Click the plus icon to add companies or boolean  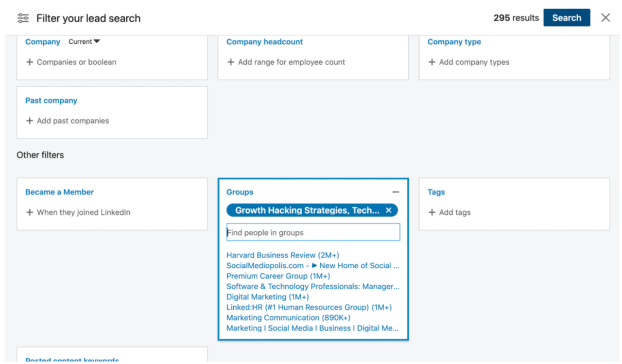click(x=30, y=62)
